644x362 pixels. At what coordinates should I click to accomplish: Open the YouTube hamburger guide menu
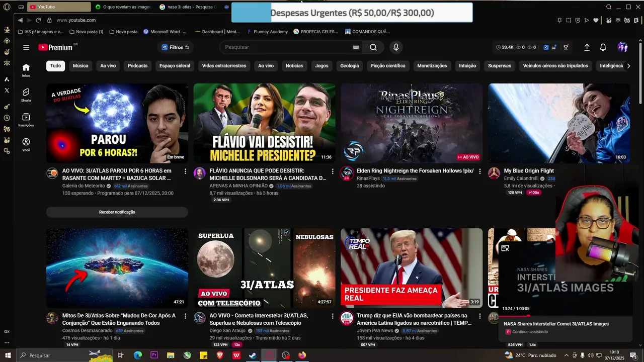point(26,47)
